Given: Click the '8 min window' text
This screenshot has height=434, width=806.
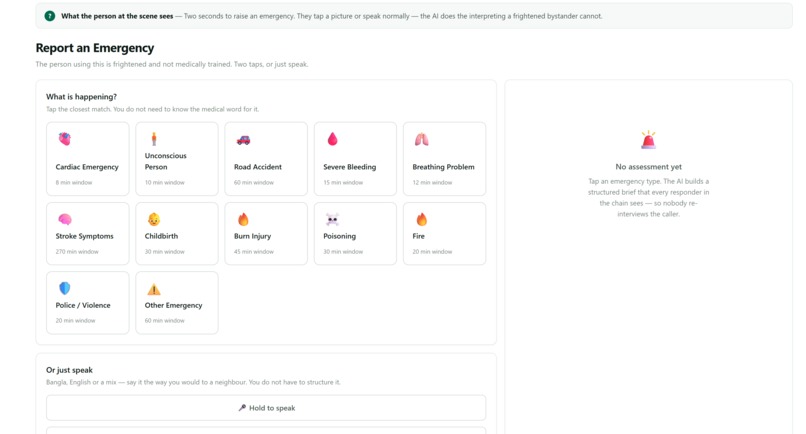Looking at the screenshot, I should point(74,183).
